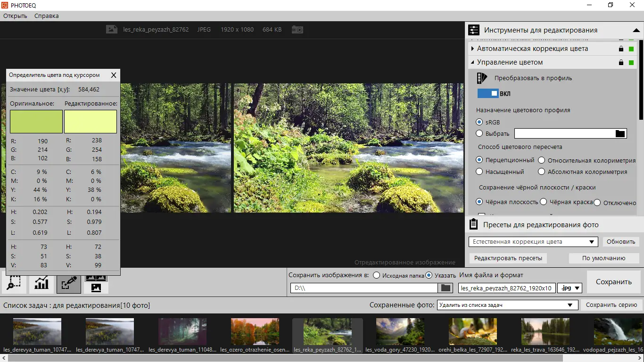Click the color profile path input field
This screenshot has height=362, width=644.
(565, 133)
